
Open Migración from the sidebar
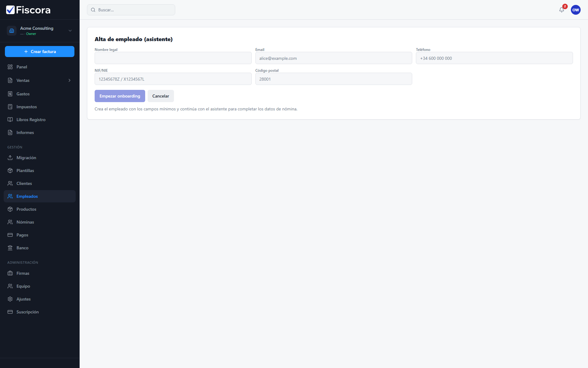click(x=40, y=158)
